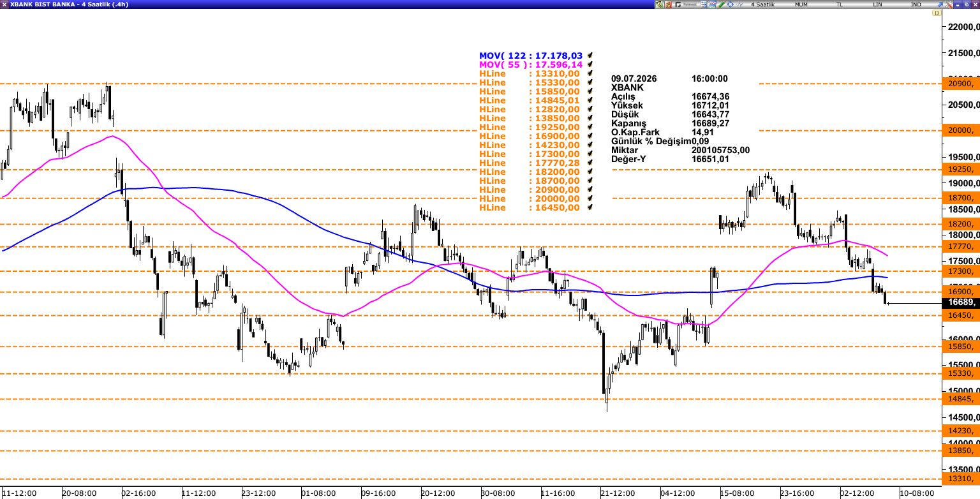Toggle the MOV(55) indicator checkmark
The height and width of the screenshot is (499, 980).
[590, 64]
